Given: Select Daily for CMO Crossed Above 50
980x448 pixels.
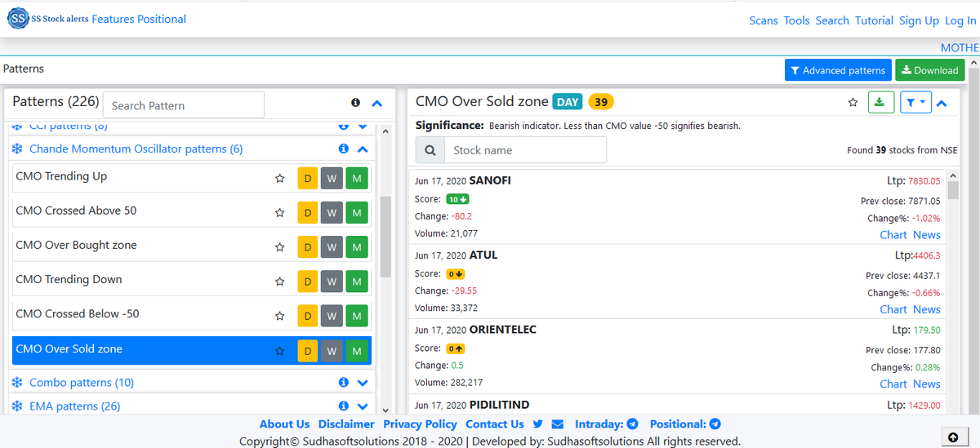Looking at the screenshot, I should pyautogui.click(x=307, y=213).
